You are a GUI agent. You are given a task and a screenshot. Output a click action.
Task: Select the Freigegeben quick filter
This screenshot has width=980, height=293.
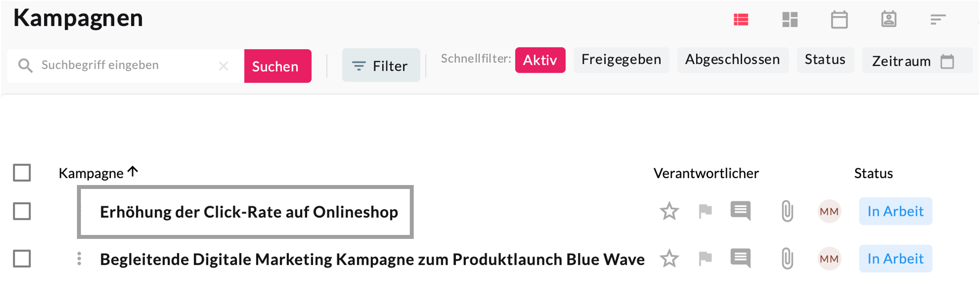click(x=621, y=60)
